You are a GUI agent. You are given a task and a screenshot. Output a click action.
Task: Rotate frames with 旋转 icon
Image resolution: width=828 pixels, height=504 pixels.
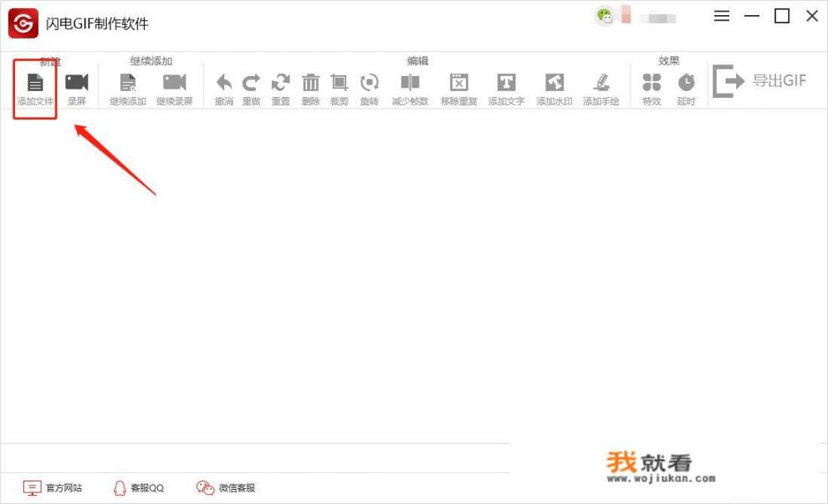pos(369,83)
